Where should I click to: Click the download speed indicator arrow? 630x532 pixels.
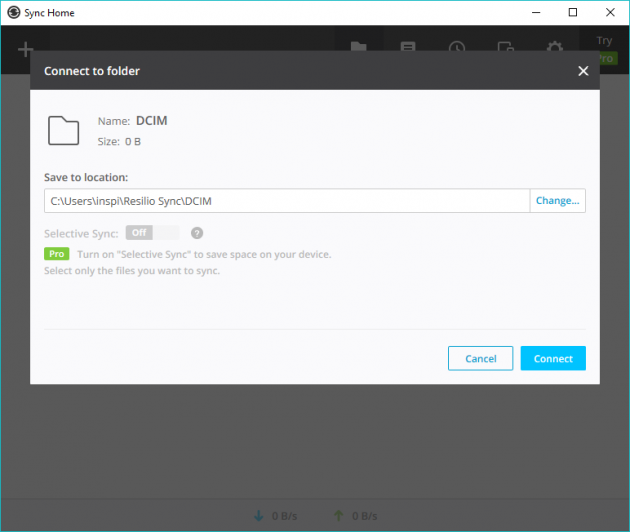click(259, 516)
